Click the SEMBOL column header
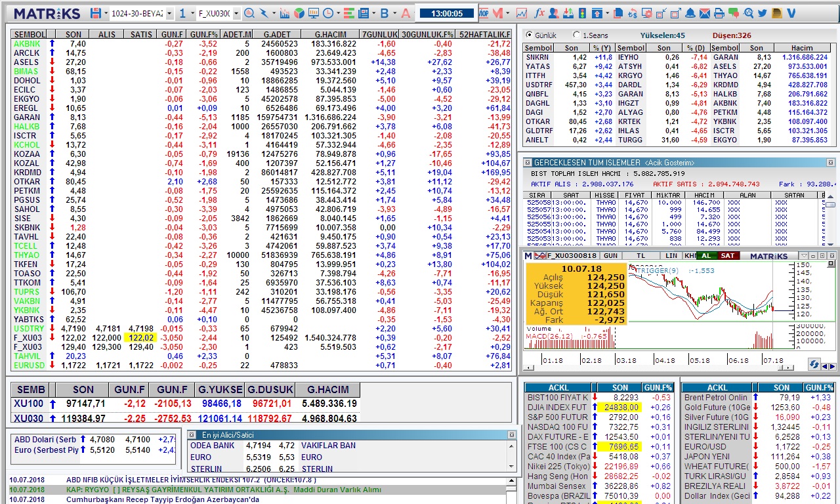Image resolution: width=840 pixels, height=504 pixels. [x=30, y=34]
